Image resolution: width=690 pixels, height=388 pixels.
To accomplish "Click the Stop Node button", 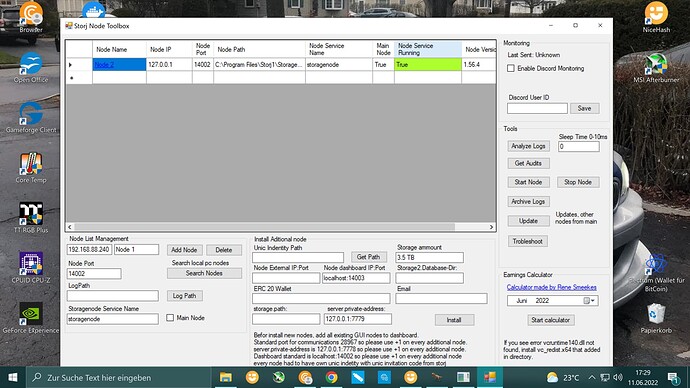I will [x=578, y=182].
